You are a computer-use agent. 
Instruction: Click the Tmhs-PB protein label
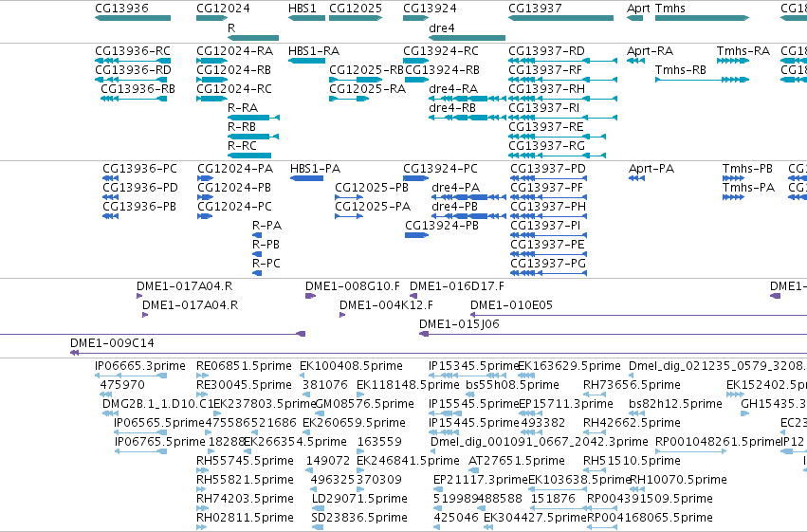747,169
